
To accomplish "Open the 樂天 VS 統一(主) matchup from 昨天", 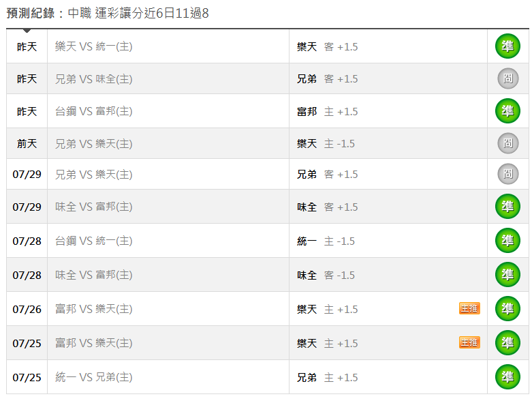I will [x=93, y=46].
